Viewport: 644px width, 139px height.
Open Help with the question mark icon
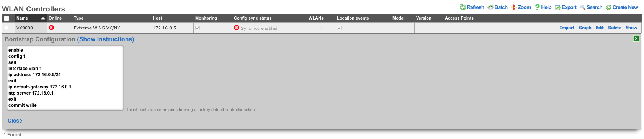coord(537,7)
